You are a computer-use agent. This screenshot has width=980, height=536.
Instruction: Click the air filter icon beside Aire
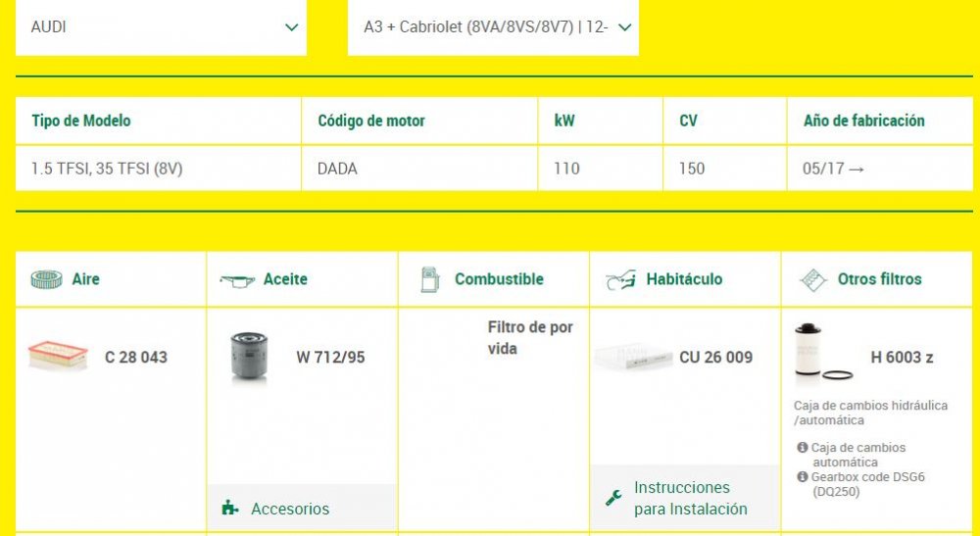(x=47, y=279)
